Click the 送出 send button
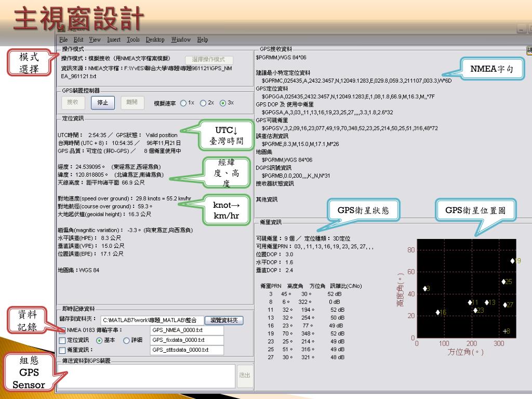Image resolution: width=532 pixels, height=399 pixels. tap(245, 376)
